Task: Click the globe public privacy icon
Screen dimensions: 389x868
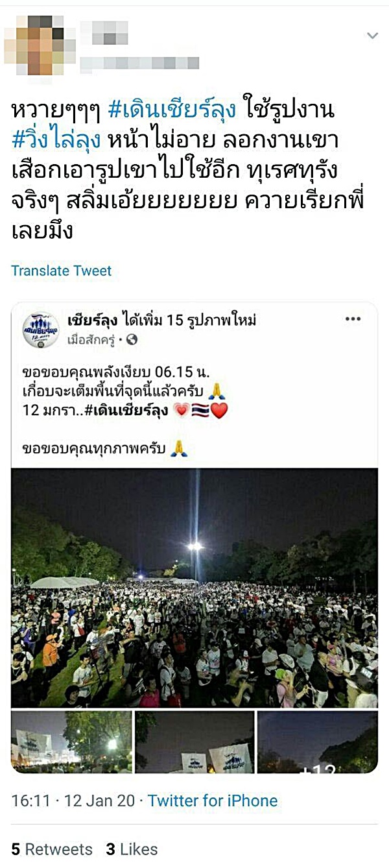Action: point(132,339)
